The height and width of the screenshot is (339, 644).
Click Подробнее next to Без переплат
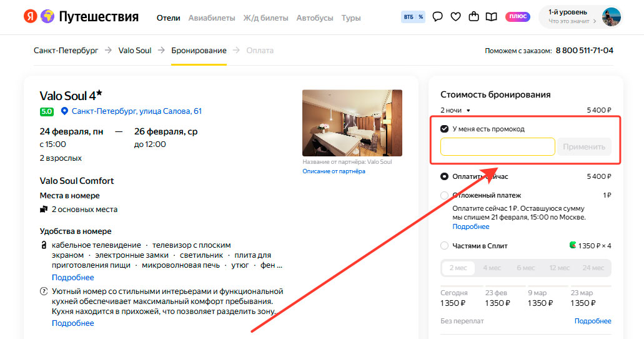tap(593, 321)
